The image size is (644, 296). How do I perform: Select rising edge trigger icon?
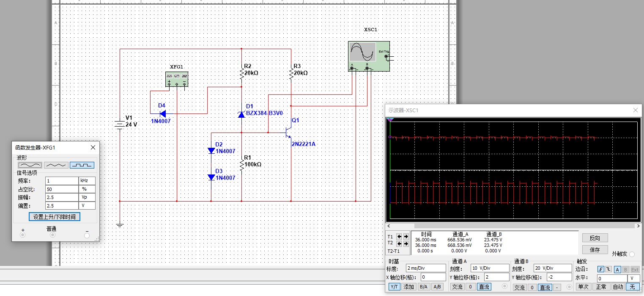tap(601, 269)
